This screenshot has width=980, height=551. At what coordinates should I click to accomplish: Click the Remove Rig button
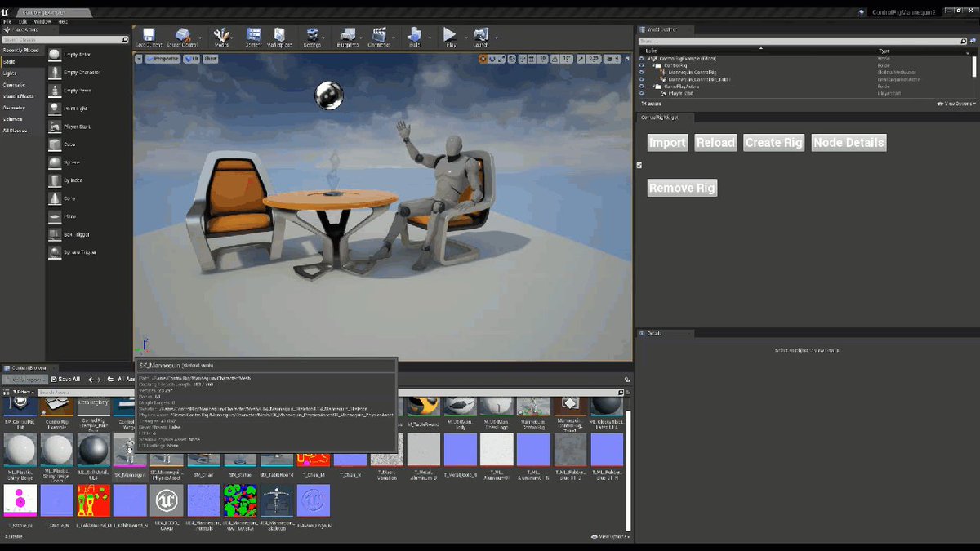pyautogui.click(x=682, y=188)
